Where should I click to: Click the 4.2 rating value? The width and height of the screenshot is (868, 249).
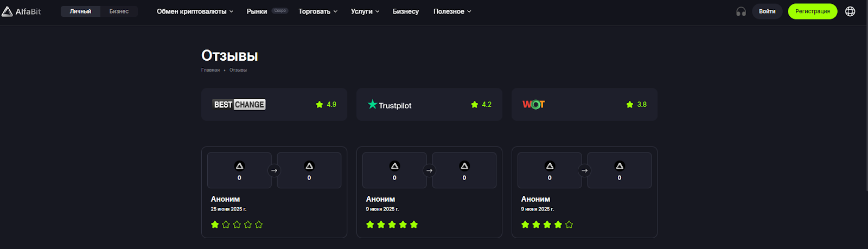click(x=487, y=104)
